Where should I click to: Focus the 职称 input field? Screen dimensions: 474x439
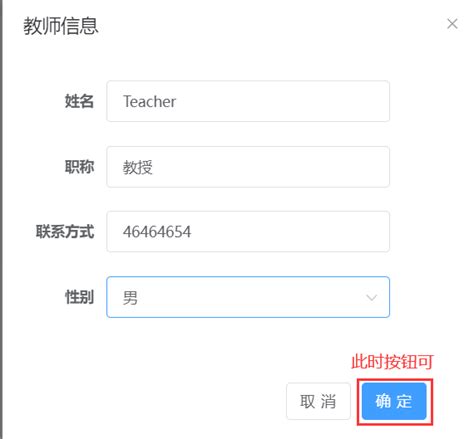pyautogui.click(x=248, y=167)
